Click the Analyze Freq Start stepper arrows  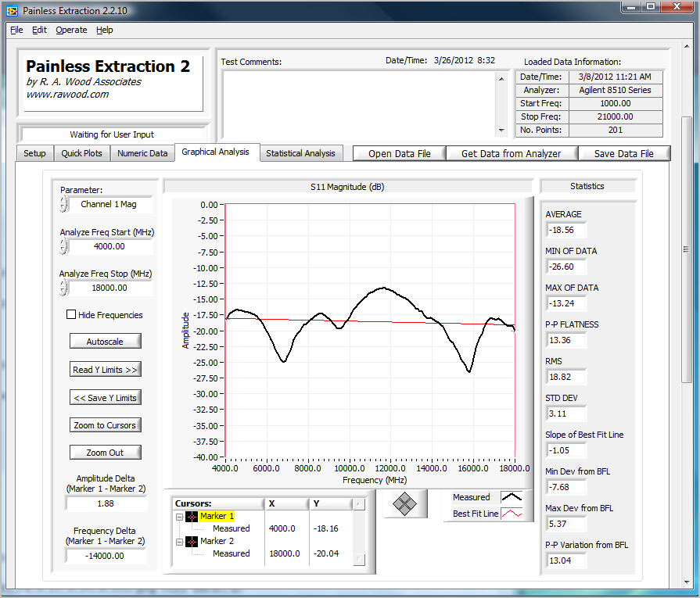[63, 246]
